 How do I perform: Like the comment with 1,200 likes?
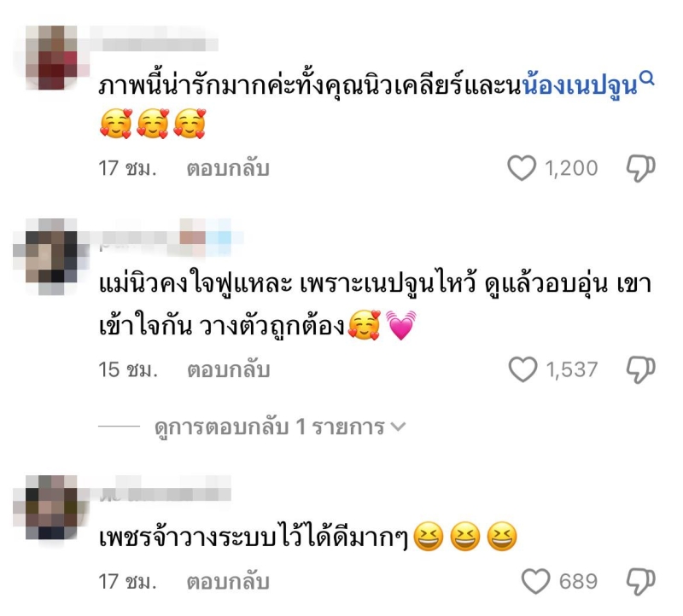pyautogui.click(x=522, y=168)
